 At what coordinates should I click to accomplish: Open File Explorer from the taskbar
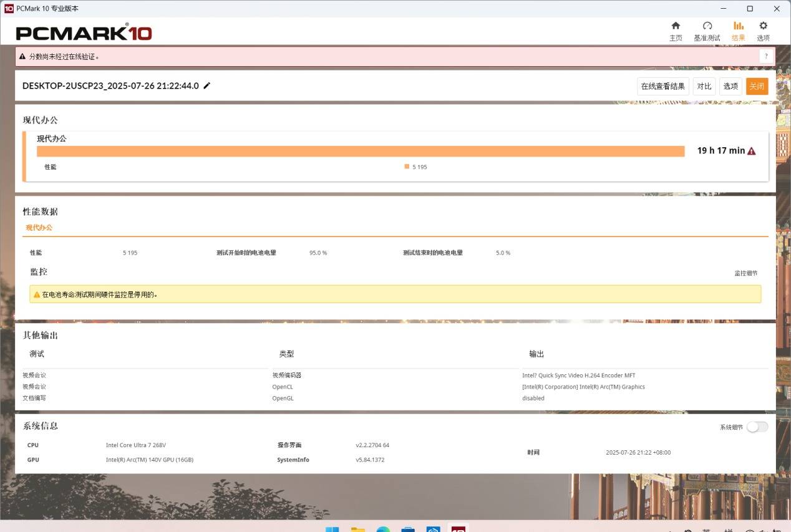tap(357, 529)
